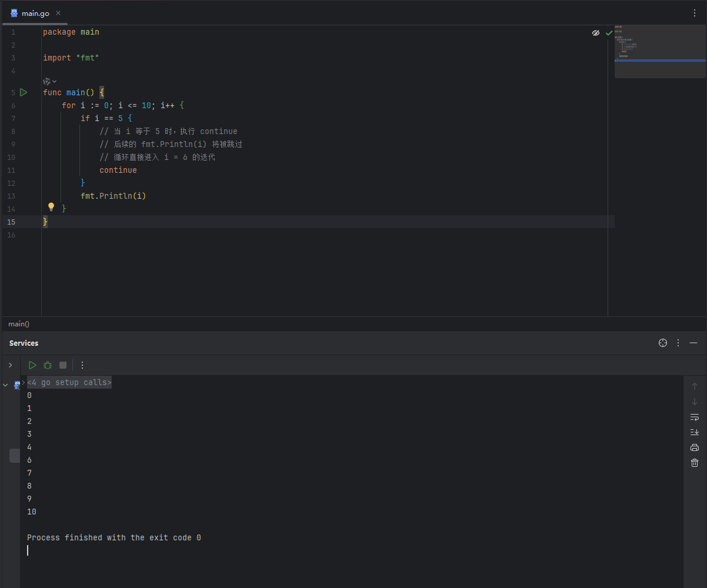Toggle scroll to end of console

click(x=695, y=432)
